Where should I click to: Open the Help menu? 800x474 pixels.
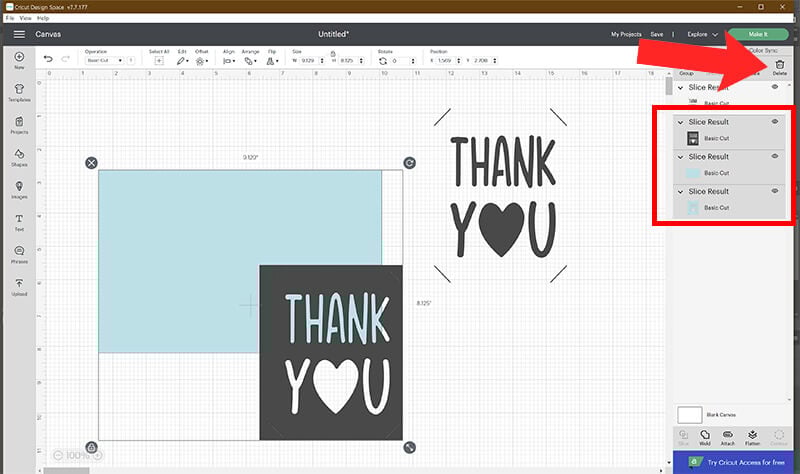coord(43,18)
